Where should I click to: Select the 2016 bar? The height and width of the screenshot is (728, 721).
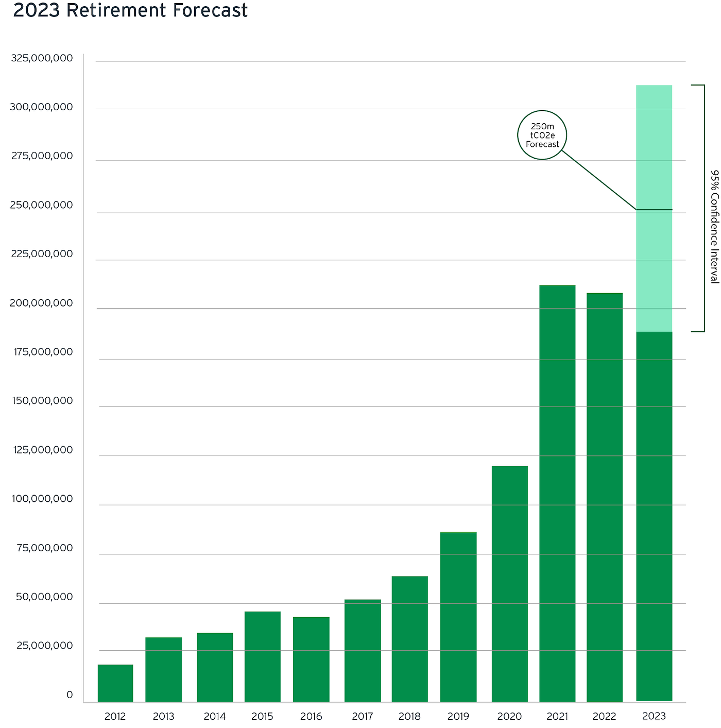click(311, 659)
